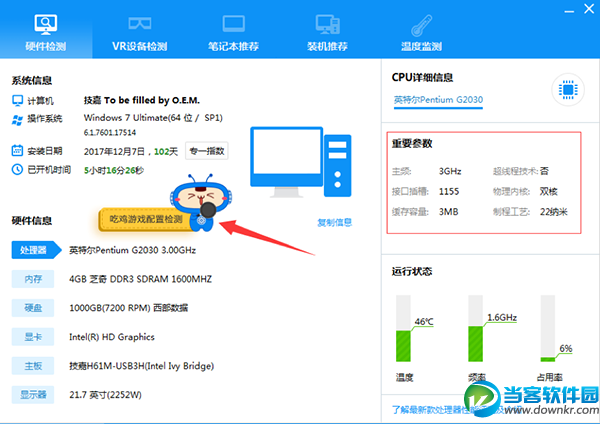Click the 了解最新款处理器 link
Screen dimensions: 600x424
428,410
